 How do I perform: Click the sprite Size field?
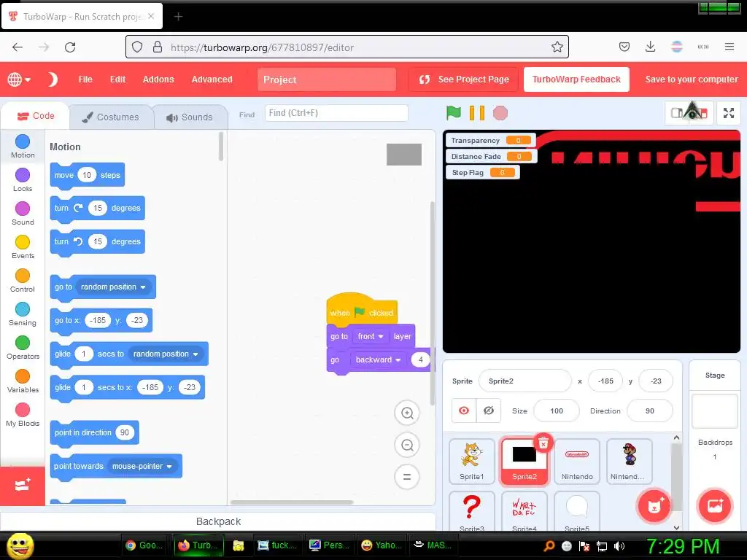557,411
